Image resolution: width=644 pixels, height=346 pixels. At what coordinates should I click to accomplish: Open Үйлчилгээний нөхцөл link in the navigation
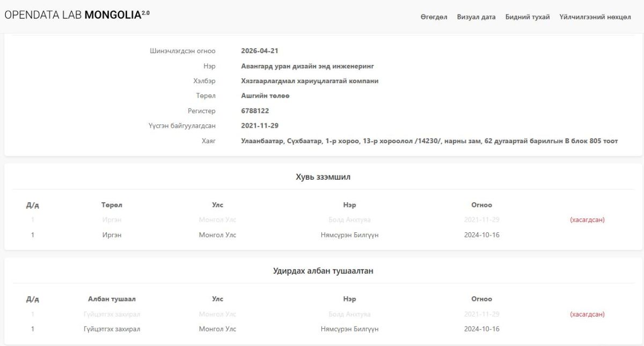[595, 17]
